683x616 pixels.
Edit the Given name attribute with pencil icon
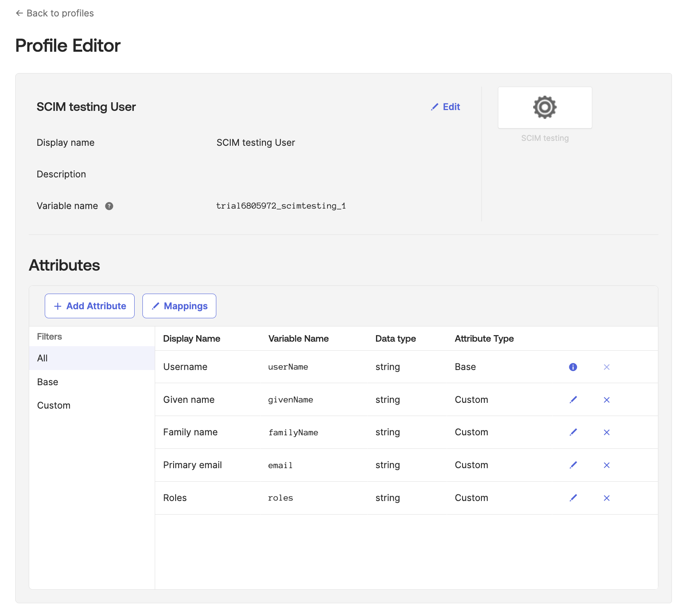[x=573, y=400]
